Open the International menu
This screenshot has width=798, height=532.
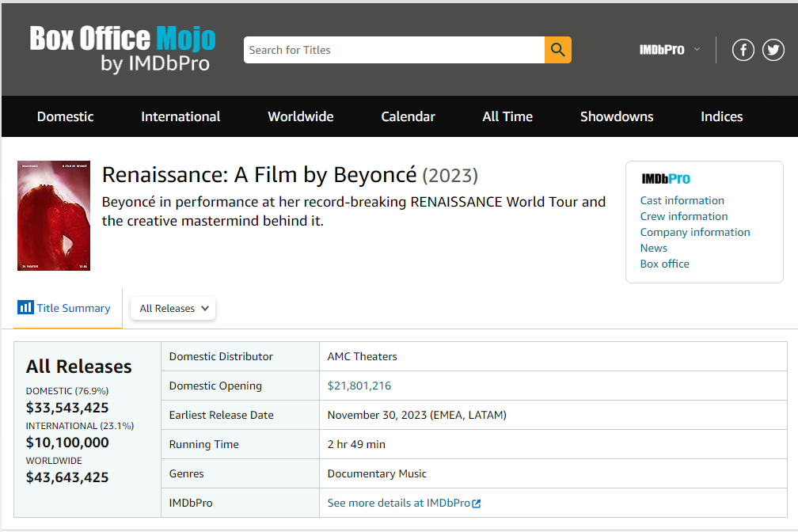(180, 116)
